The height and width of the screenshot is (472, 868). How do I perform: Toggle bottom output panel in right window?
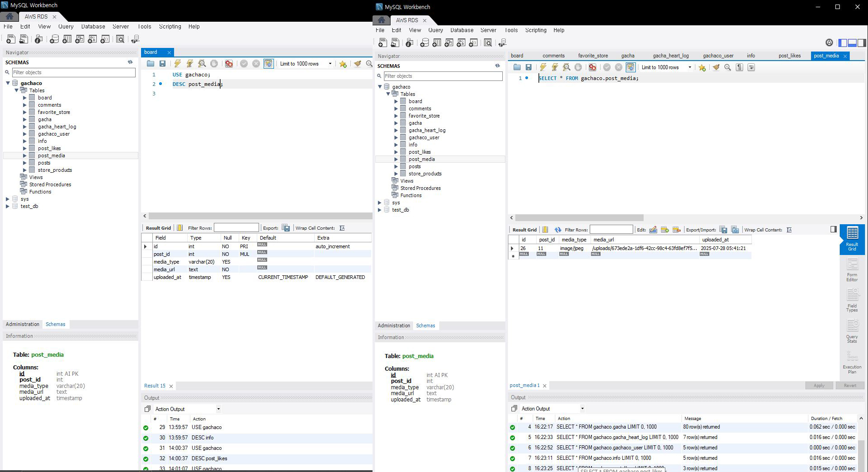coord(853,43)
